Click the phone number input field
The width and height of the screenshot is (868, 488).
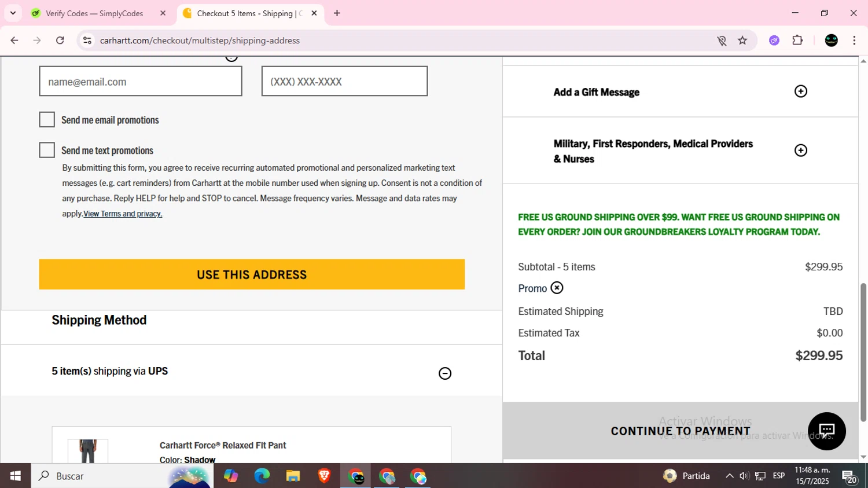point(344,81)
